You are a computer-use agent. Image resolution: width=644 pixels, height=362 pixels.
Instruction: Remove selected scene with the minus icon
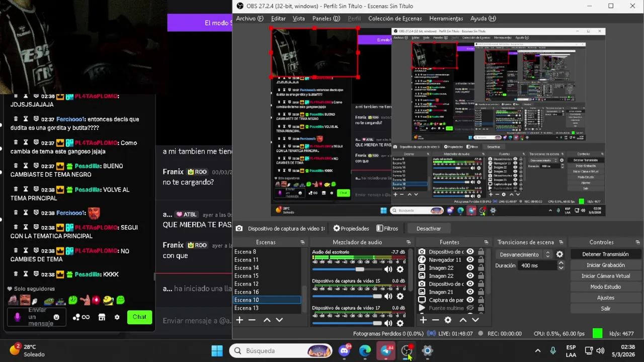pyautogui.click(x=252, y=320)
